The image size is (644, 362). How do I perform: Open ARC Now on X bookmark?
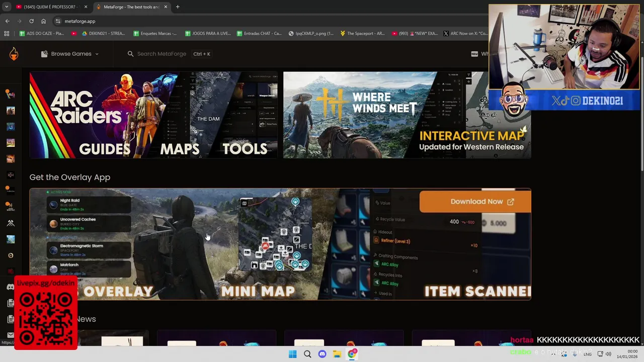click(x=466, y=34)
